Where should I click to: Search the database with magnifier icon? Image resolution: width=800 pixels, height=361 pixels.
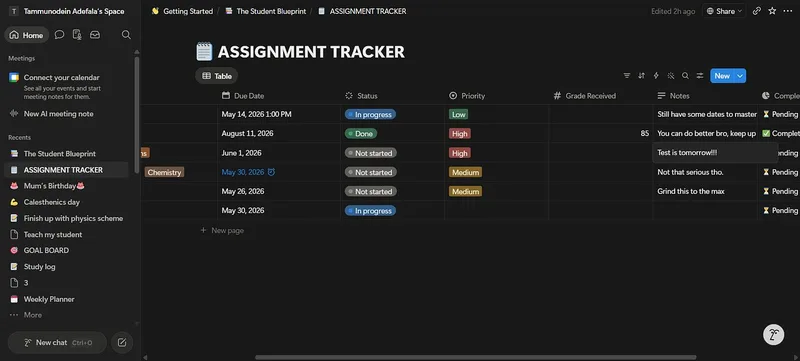[x=685, y=76]
